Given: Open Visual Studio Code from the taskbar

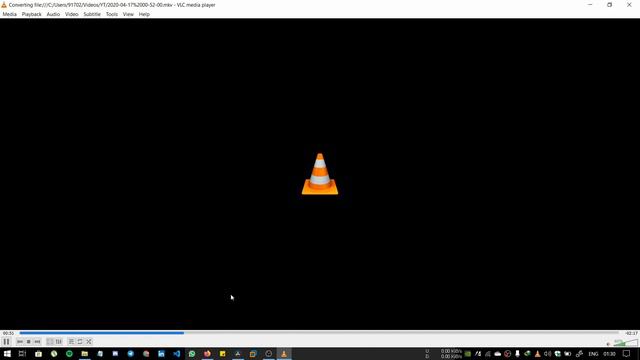Looking at the screenshot, I should [177, 354].
